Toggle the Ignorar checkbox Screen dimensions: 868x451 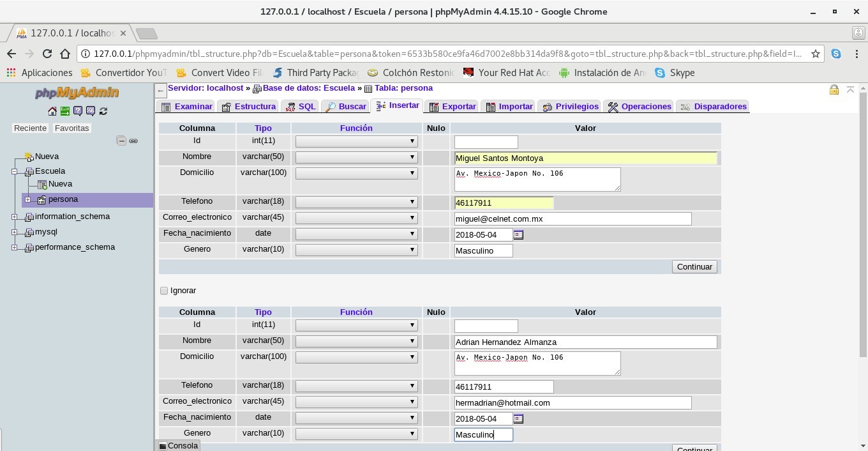point(164,291)
